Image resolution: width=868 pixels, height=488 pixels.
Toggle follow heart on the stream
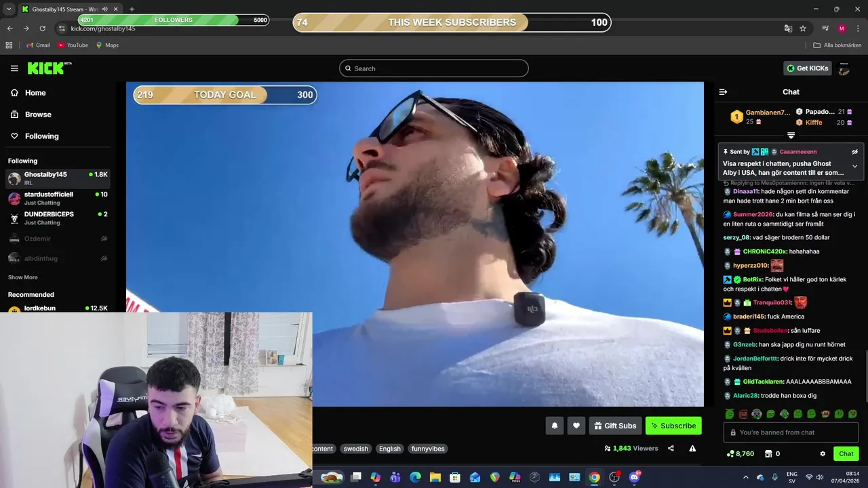(576, 426)
